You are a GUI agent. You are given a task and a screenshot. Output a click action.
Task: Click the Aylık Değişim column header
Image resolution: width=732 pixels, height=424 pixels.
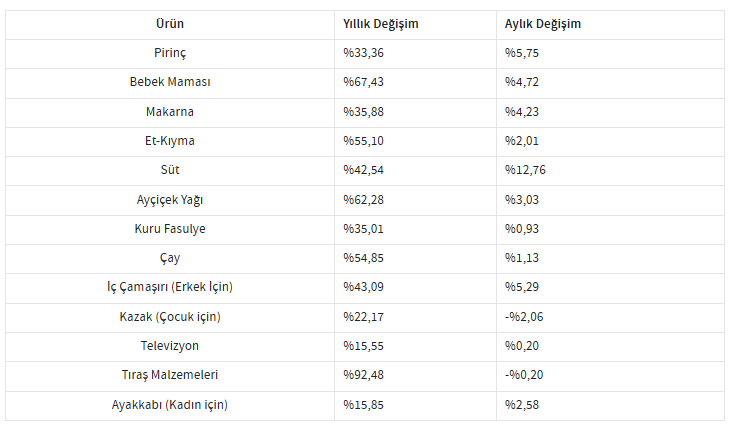click(x=542, y=24)
